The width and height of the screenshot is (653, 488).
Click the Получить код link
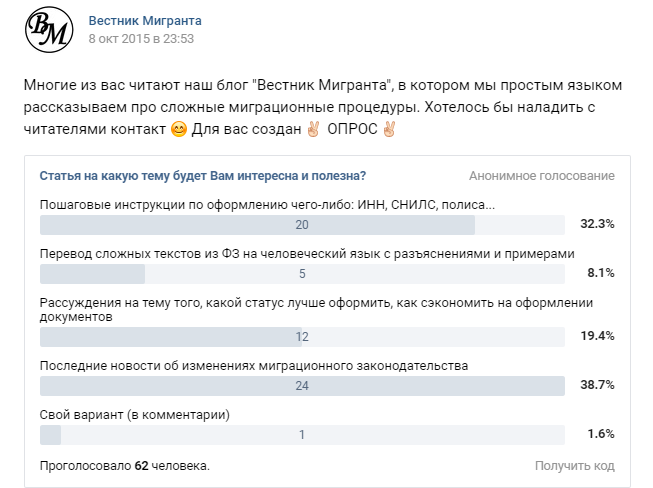[x=574, y=466]
